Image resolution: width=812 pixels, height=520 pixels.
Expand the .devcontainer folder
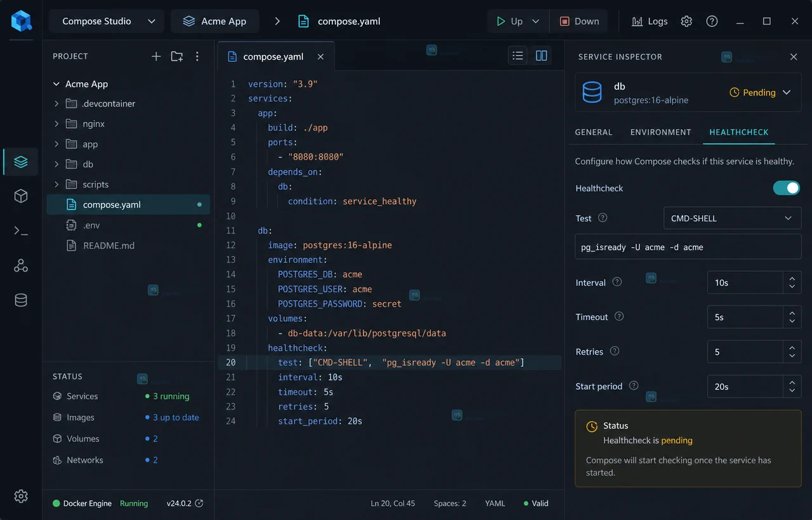(x=56, y=103)
